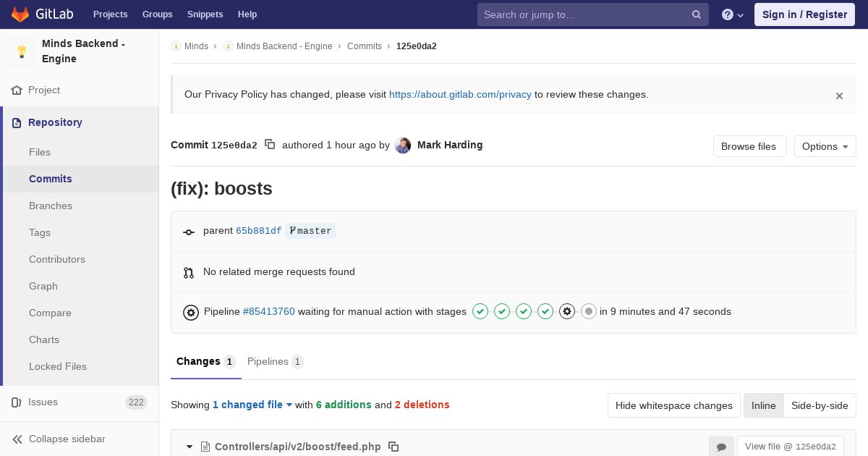Open the Groups menu
Screen dimensions: 868x456
[x=157, y=14]
